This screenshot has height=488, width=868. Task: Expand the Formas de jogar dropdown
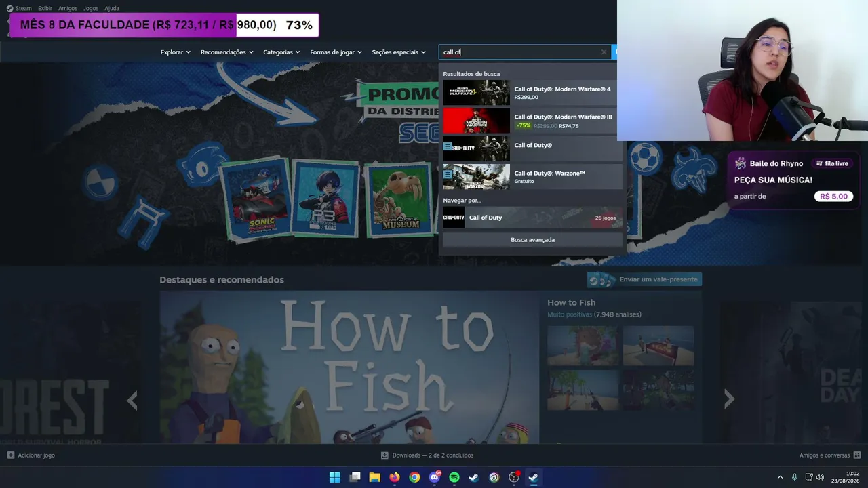336,52
